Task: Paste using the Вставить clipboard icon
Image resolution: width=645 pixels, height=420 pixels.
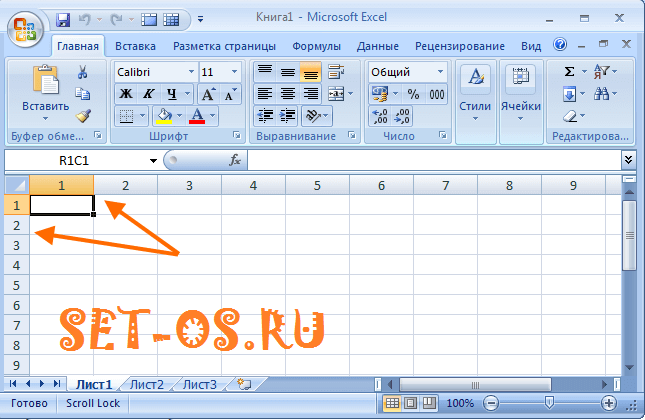Action: click(46, 79)
